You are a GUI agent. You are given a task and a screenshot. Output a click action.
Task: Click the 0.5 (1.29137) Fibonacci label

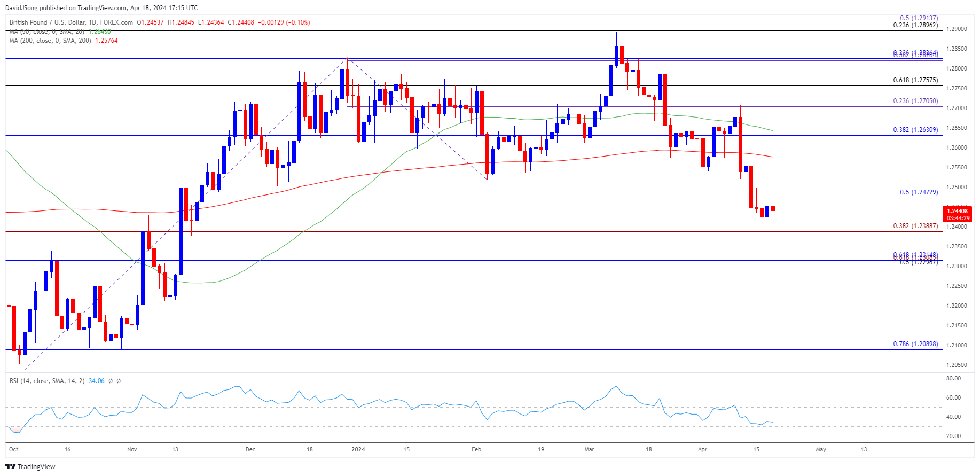coord(919,18)
